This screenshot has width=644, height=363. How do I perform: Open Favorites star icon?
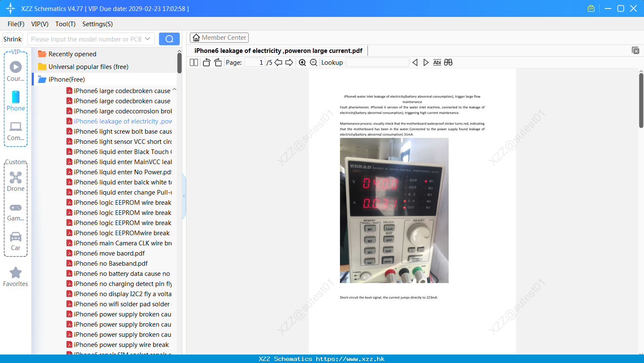tap(16, 277)
